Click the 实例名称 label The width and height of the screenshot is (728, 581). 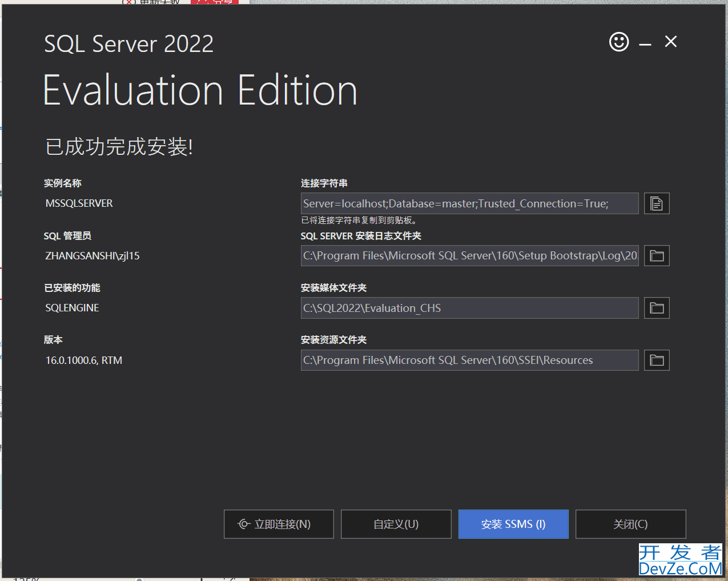[63, 183]
